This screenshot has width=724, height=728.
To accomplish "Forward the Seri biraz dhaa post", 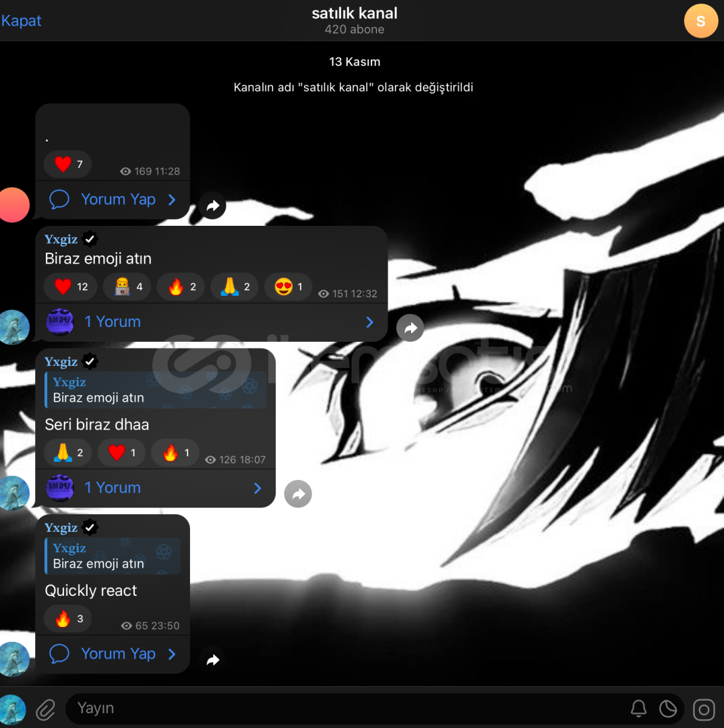I will point(298,494).
